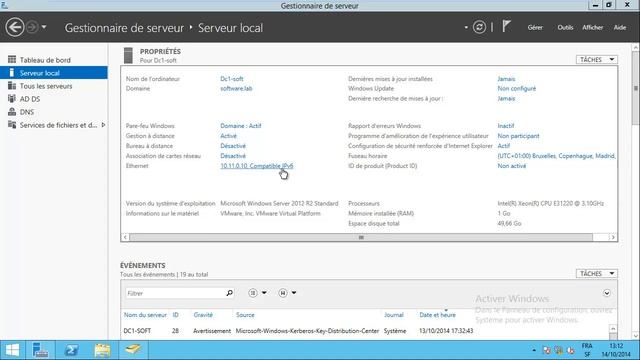Sort events by Date et heure column
The width and height of the screenshot is (640, 360).
(x=437, y=315)
